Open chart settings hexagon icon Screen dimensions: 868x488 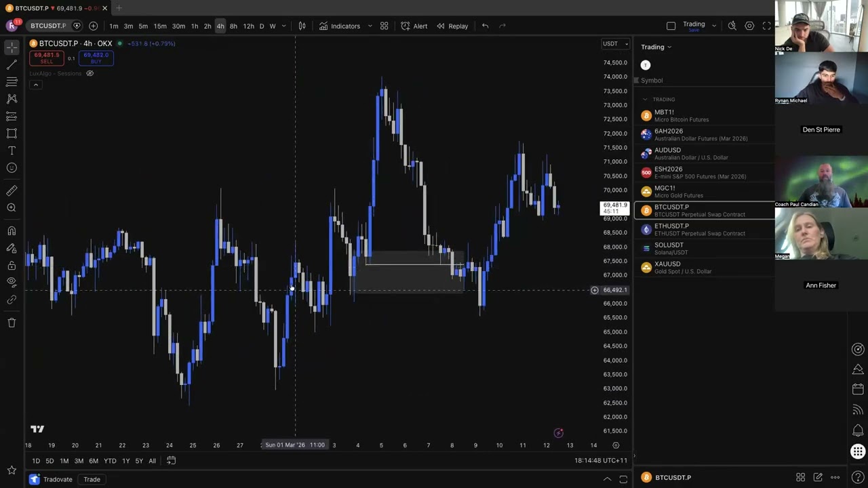749,26
